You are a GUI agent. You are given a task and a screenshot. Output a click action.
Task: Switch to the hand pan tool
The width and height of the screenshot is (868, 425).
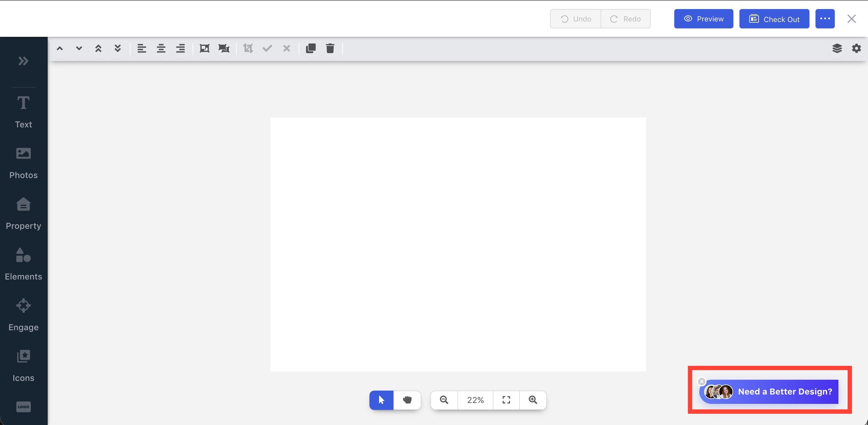(x=407, y=400)
